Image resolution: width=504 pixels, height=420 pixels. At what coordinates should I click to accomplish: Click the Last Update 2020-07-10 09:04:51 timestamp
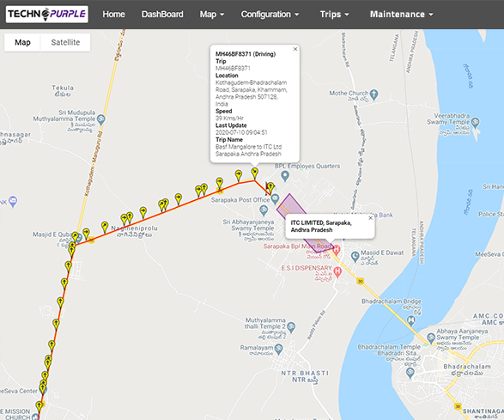click(x=241, y=132)
